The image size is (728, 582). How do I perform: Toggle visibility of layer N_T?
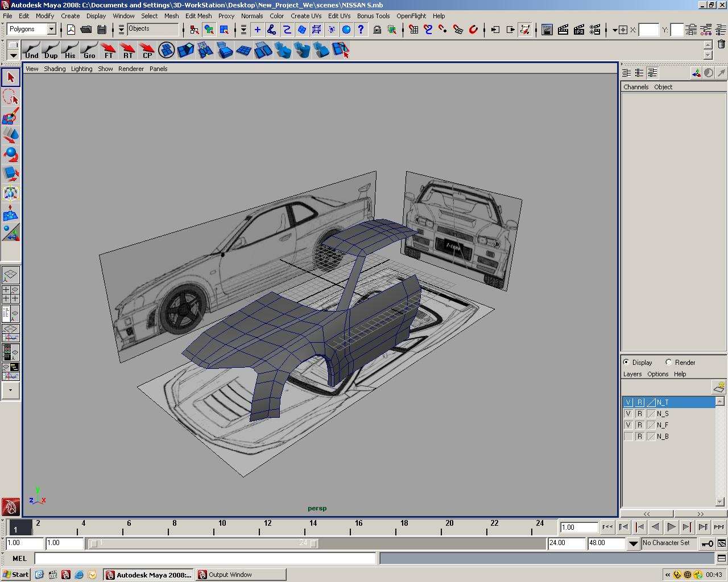(628, 402)
